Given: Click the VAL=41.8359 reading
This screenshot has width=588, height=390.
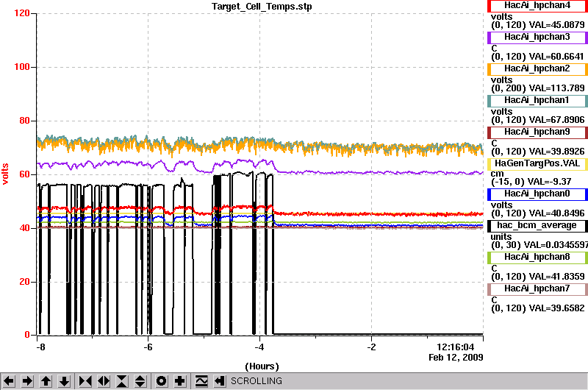Looking at the screenshot, I should pos(556,277).
